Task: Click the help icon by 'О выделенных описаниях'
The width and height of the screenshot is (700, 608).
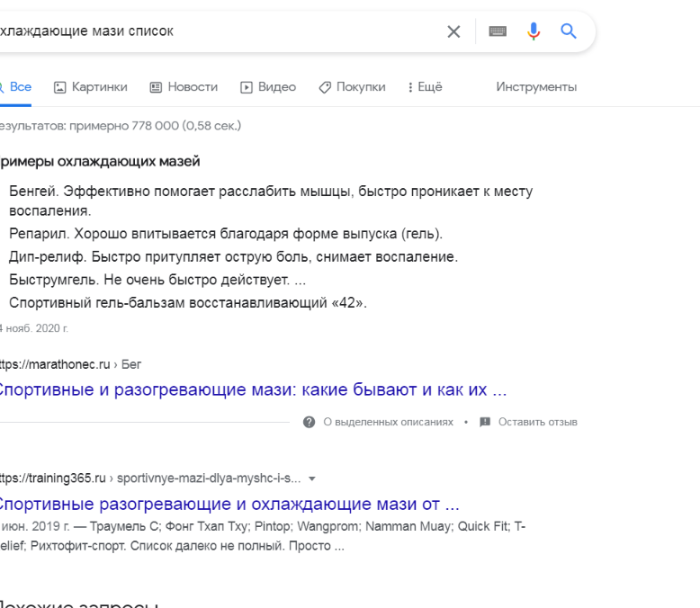Action: pos(309,422)
